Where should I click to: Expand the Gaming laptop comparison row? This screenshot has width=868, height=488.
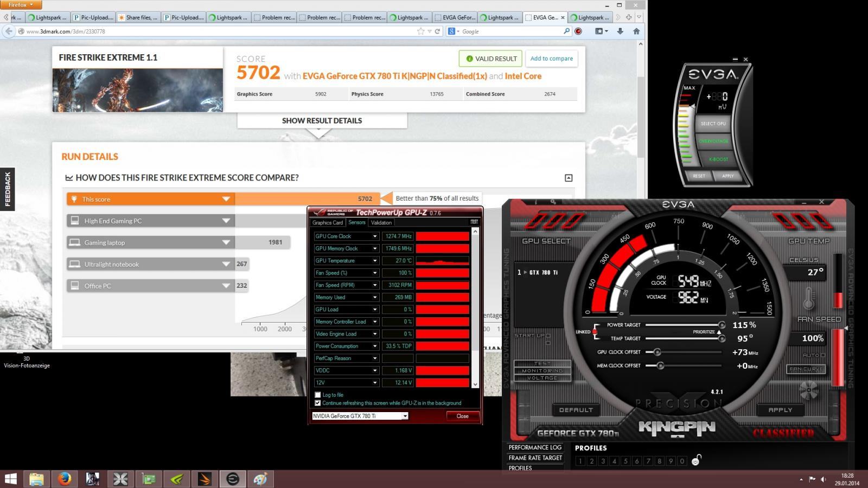pos(226,242)
